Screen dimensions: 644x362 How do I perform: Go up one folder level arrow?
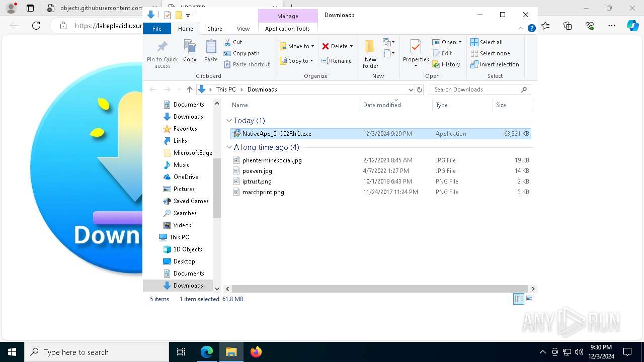click(x=189, y=89)
